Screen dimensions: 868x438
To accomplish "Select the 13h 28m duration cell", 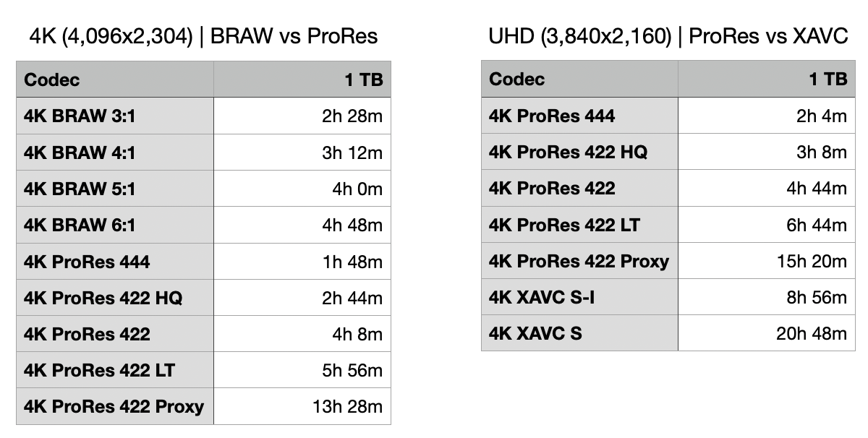I will tap(302, 406).
